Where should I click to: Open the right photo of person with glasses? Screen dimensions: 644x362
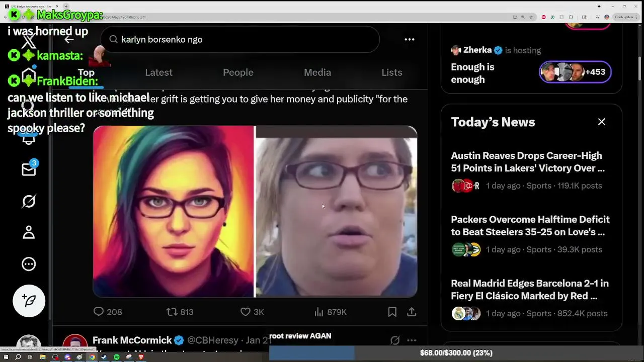coord(336,211)
